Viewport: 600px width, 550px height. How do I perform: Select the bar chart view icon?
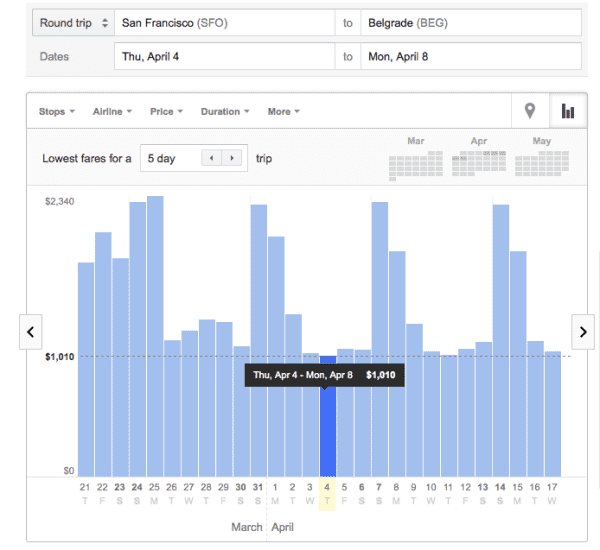(568, 111)
